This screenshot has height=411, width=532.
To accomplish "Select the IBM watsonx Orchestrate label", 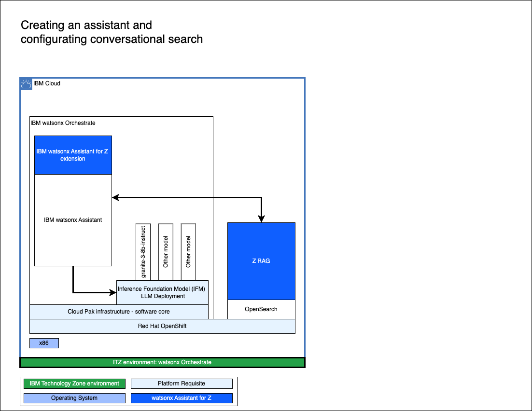I will (63, 123).
